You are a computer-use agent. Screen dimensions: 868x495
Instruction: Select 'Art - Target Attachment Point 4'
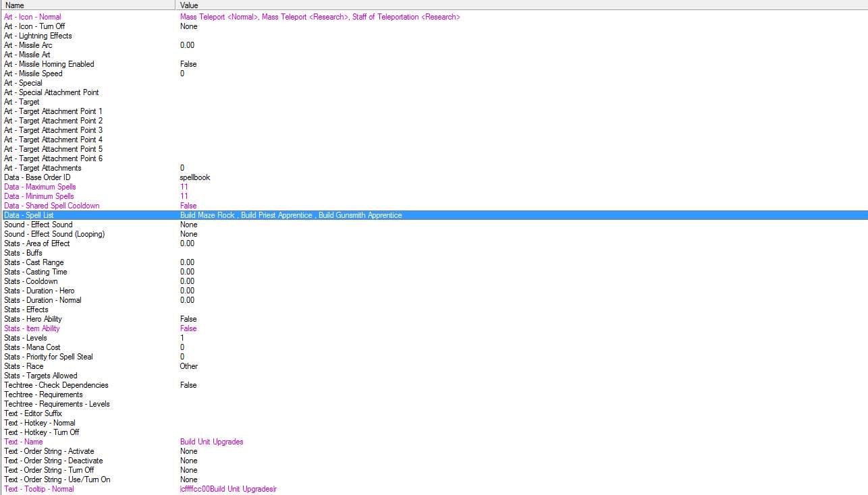point(434,140)
